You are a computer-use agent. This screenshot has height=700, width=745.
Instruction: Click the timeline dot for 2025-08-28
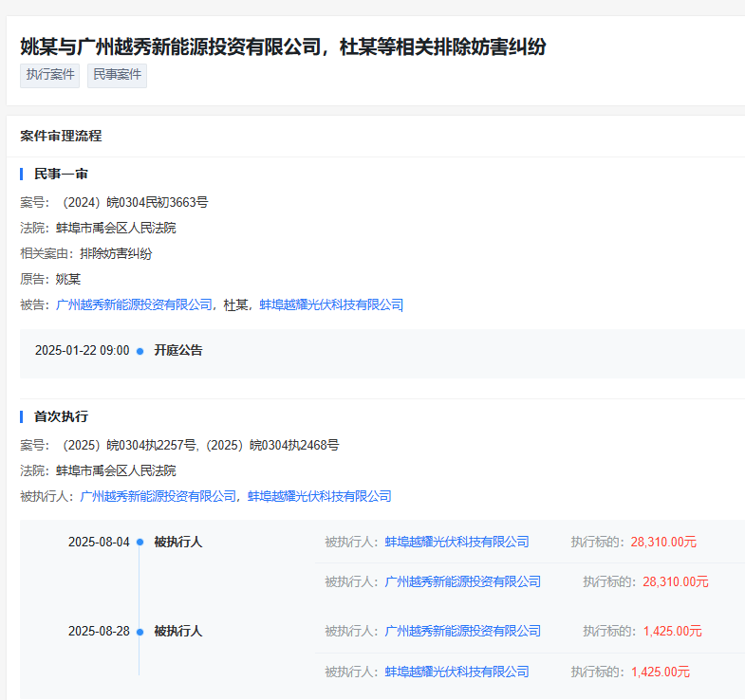point(140,632)
